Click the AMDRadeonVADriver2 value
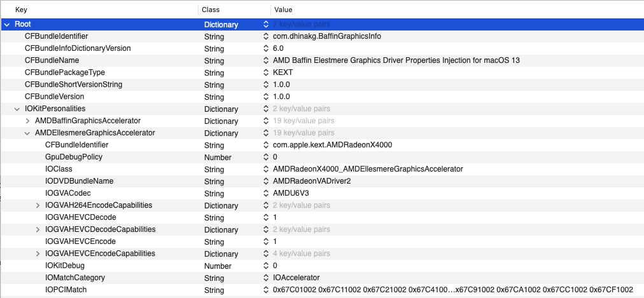The width and height of the screenshot is (644, 298). tap(312, 181)
